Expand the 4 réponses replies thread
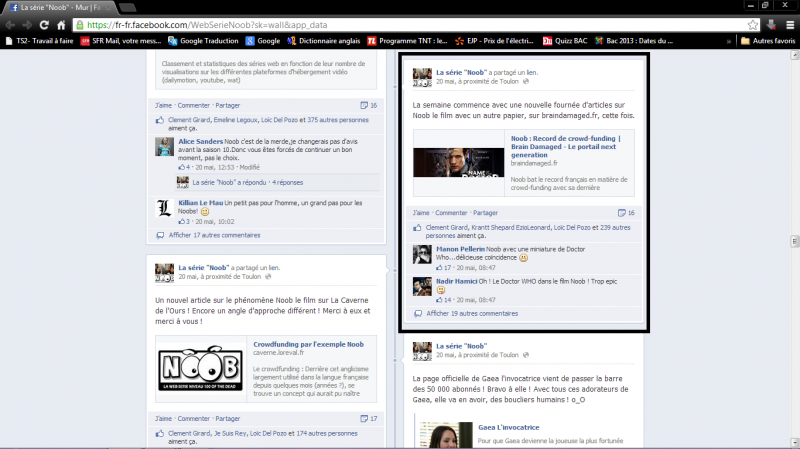This screenshot has height=449, width=800. click(287, 182)
